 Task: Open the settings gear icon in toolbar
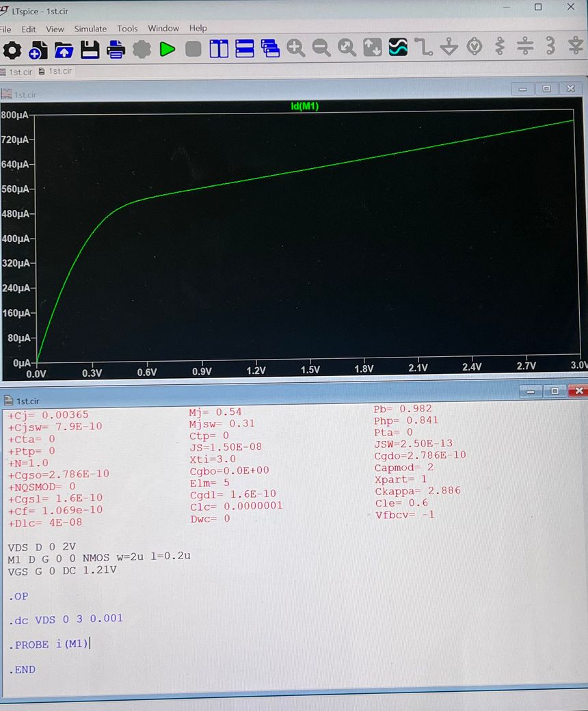[12, 49]
